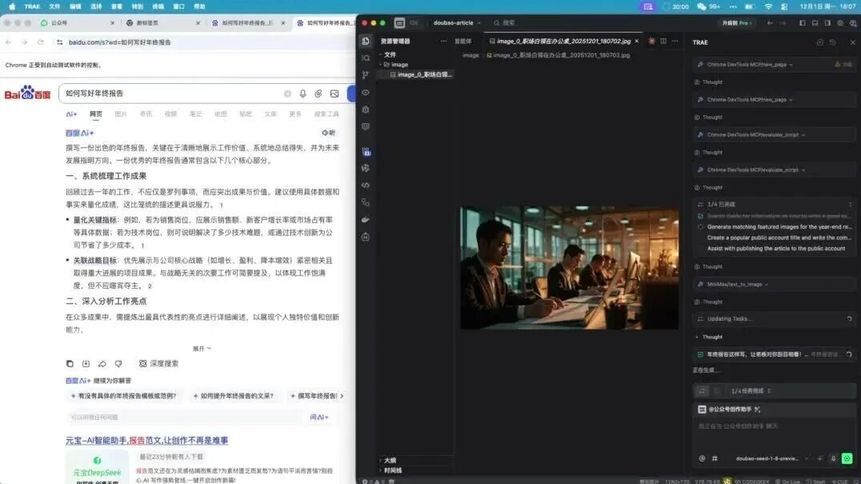861x484 pixels.
Task: Reload the Baidu page in Chrome
Action: 41,42
